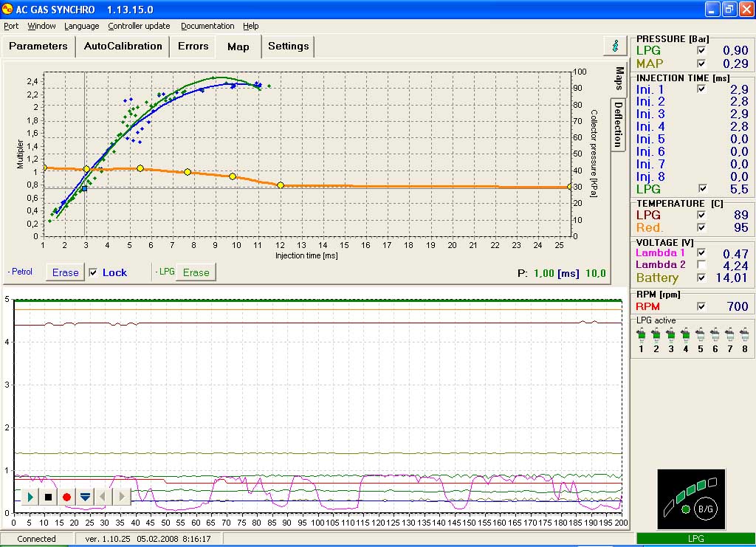Image resolution: width=756 pixels, height=547 pixels.
Task: Enable the Lambda 2 voltage checkbox
Action: [701, 265]
